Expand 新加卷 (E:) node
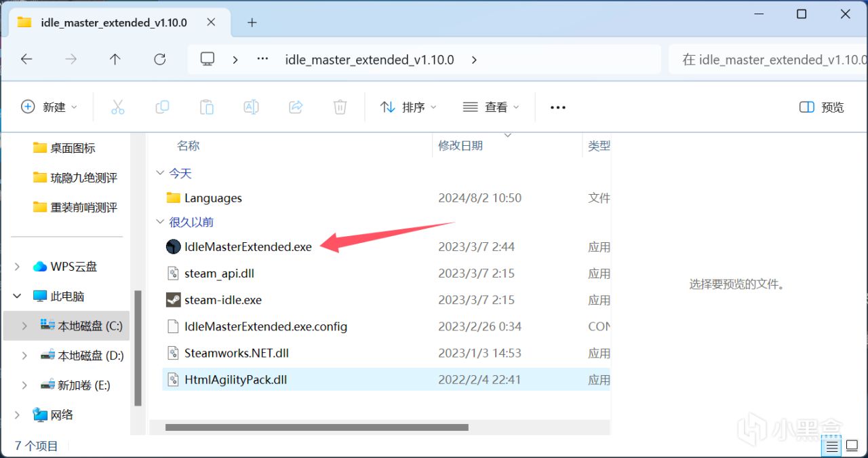 pos(25,385)
